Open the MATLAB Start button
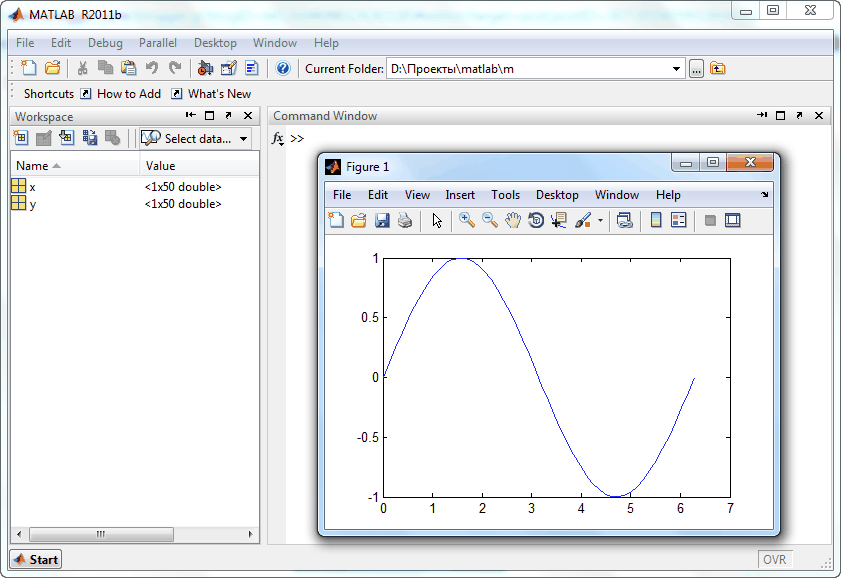The width and height of the screenshot is (841, 578). click(x=35, y=559)
